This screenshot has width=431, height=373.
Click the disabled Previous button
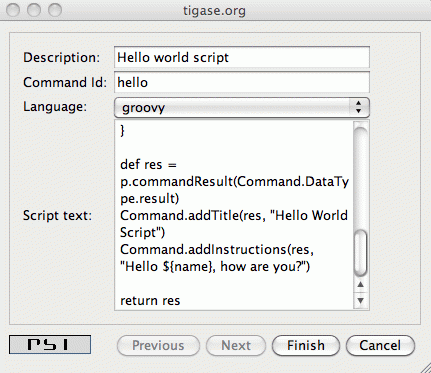coord(158,345)
